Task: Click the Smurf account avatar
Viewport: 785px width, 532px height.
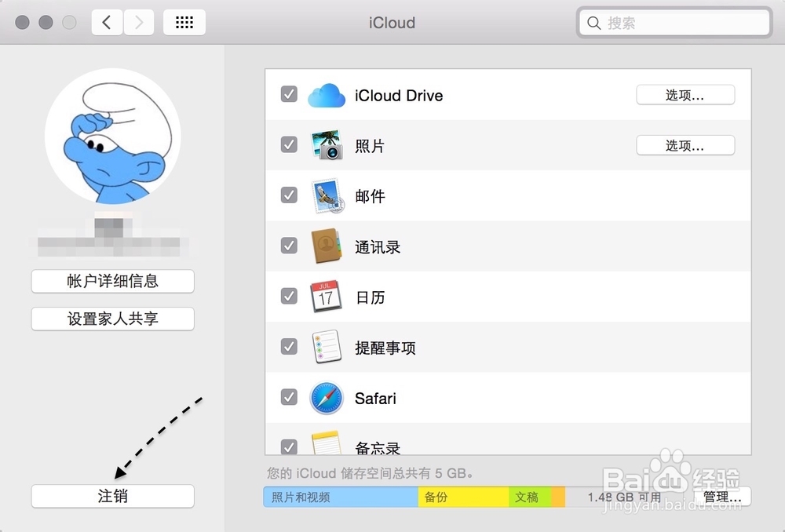Action: [x=112, y=136]
